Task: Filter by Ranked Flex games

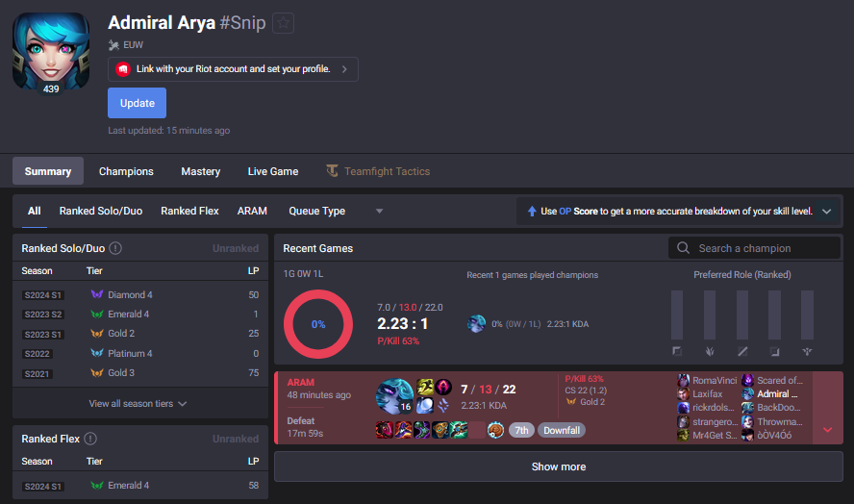Action: click(x=189, y=211)
